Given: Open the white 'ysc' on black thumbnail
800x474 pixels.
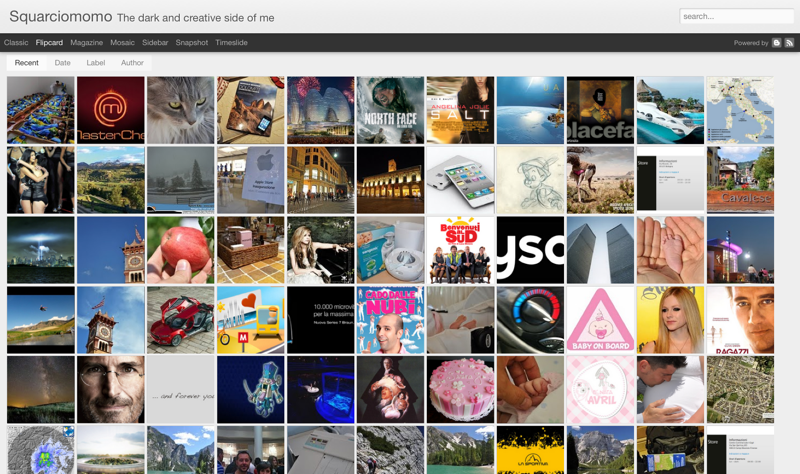Looking at the screenshot, I should 530,250.
